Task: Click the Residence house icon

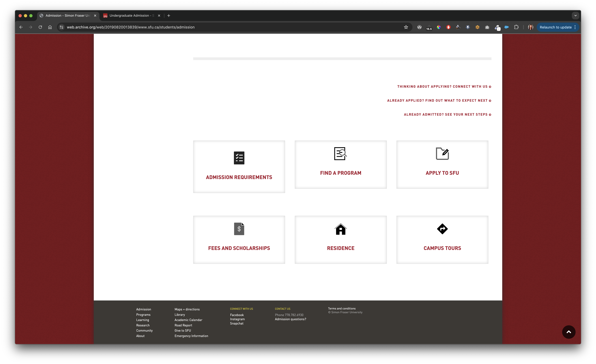Action: tap(341, 229)
